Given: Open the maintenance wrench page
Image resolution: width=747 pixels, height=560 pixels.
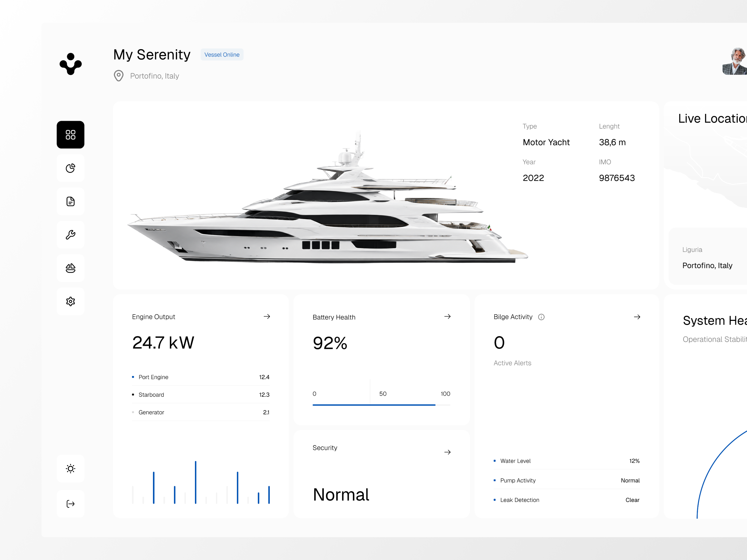Looking at the screenshot, I should [x=70, y=235].
